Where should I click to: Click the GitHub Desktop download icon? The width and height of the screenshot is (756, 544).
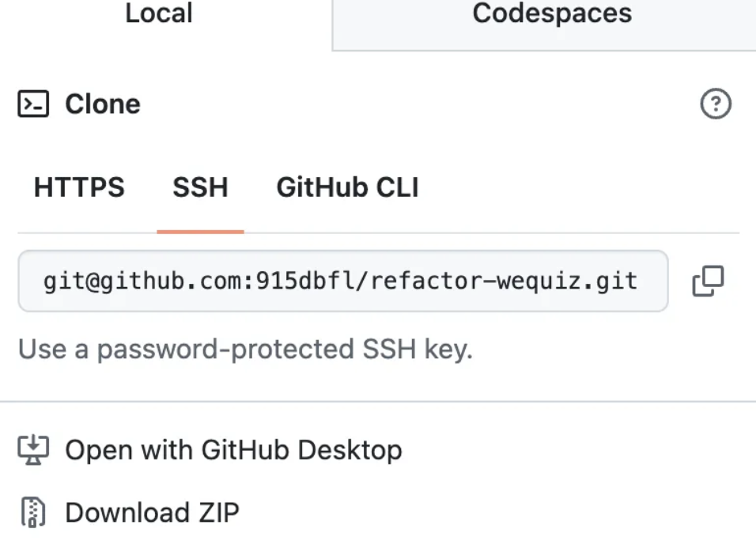(33, 449)
